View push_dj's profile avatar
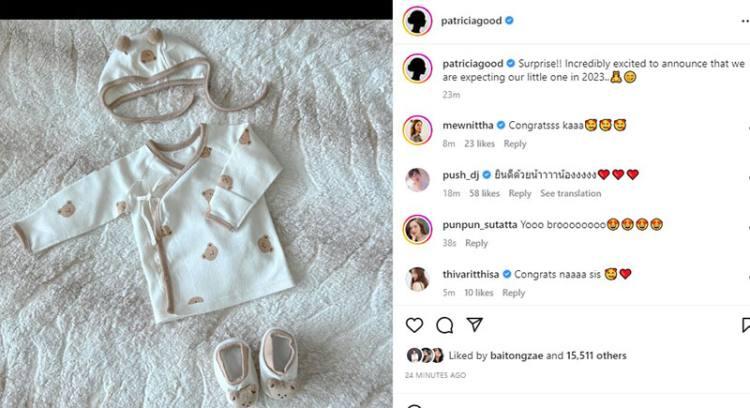Image resolution: width=750 pixels, height=408 pixels. pyautogui.click(x=417, y=179)
